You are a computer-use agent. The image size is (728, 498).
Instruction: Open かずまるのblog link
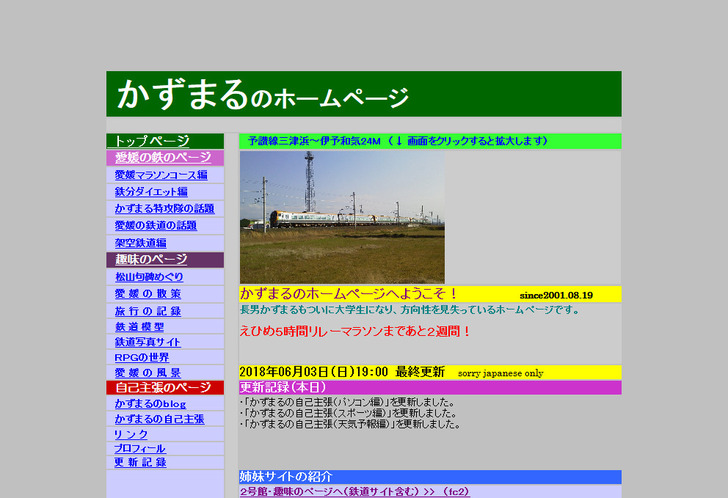150,404
